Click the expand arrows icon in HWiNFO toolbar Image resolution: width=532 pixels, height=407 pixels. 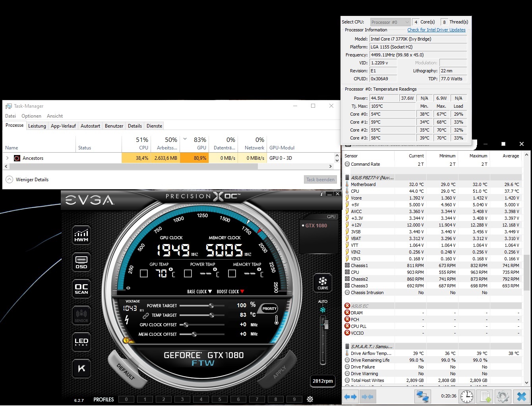tap(350, 397)
